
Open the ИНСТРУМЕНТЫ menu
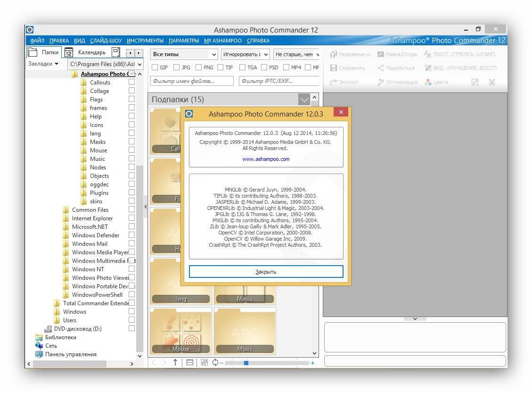(x=145, y=41)
